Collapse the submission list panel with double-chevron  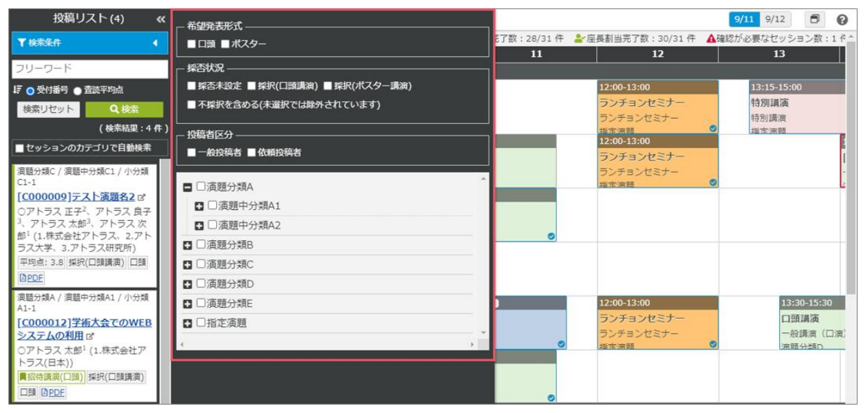click(160, 19)
